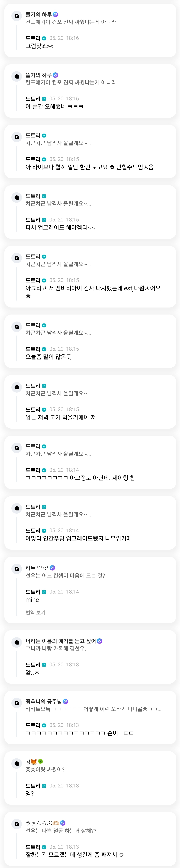Screen dimensions: 180x868
Task: Click the avatar icon next to 리누 ♡·:* comment
Action: tap(17, 569)
